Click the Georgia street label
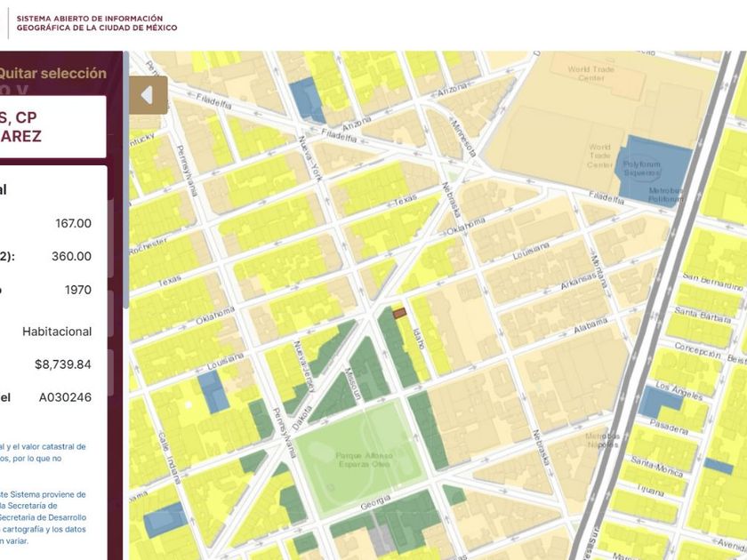747x560 pixels. (375, 502)
